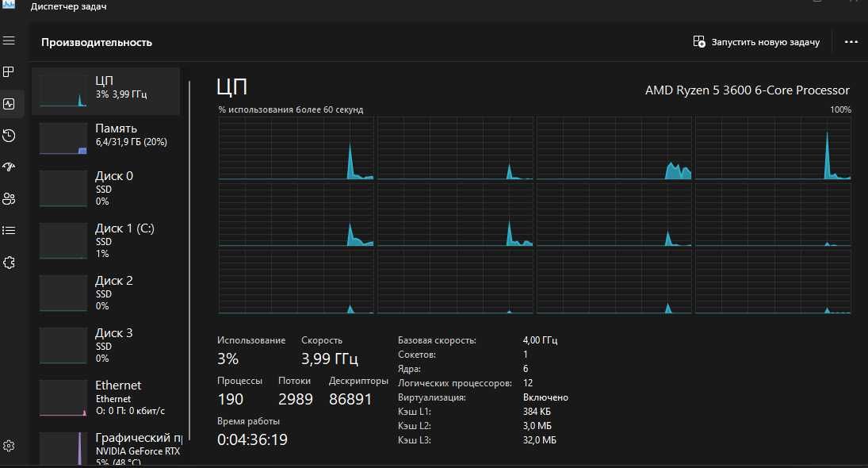Open the Users page icon

(9, 199)
